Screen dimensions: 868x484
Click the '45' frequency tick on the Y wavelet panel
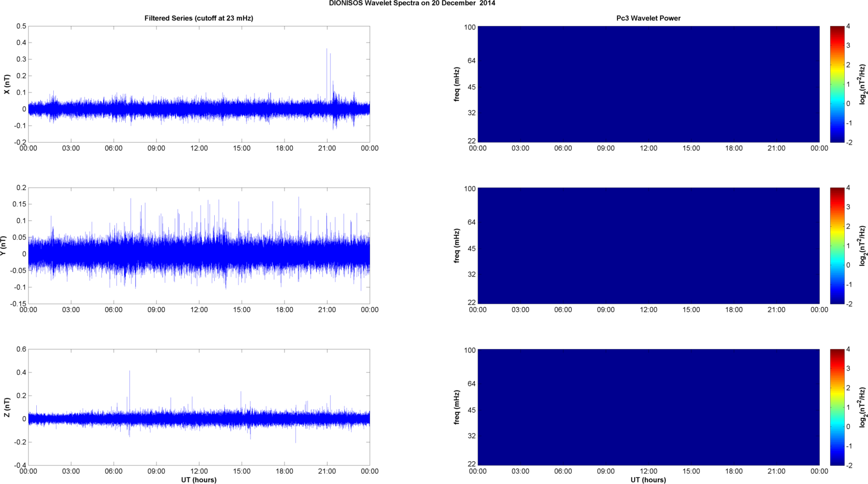(x=471, y=249)
